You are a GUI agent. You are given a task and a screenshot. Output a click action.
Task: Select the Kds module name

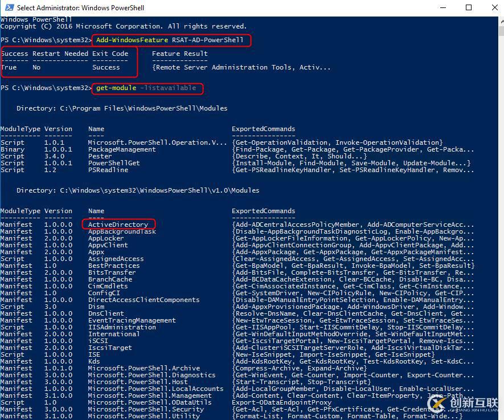(x=94, y=361)
